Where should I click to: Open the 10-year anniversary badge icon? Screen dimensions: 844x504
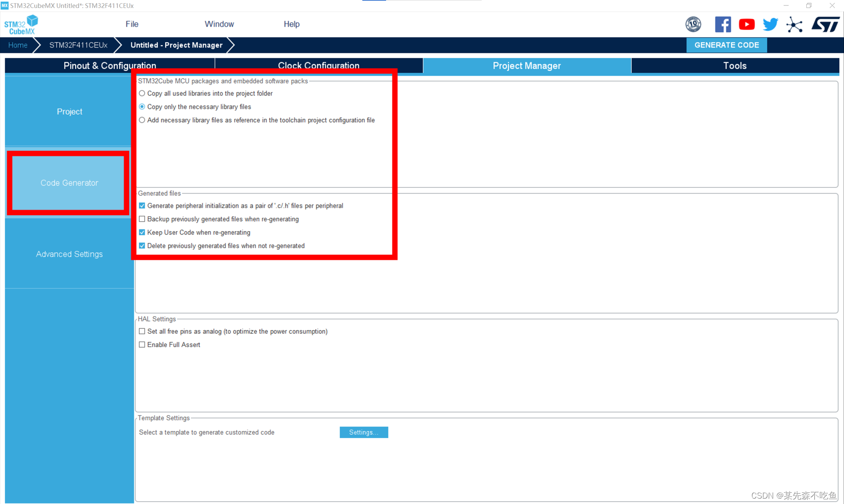(x=693, y=24)
